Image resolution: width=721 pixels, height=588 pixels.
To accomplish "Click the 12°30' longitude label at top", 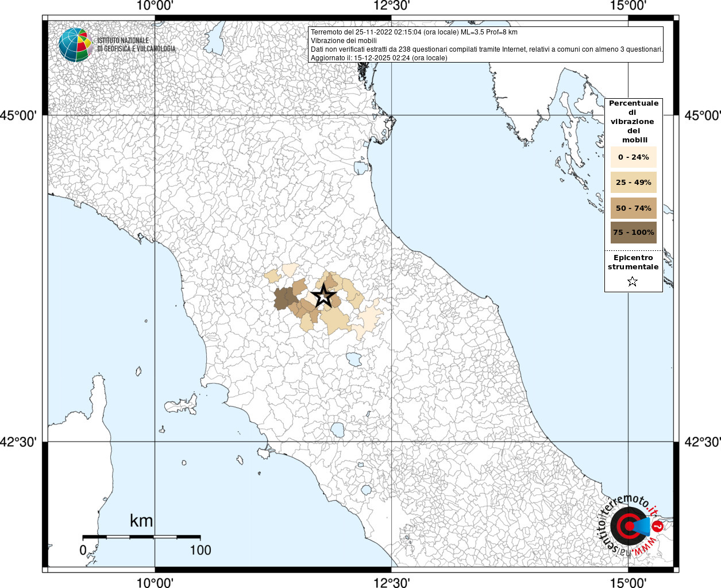I will pos(392,6).
